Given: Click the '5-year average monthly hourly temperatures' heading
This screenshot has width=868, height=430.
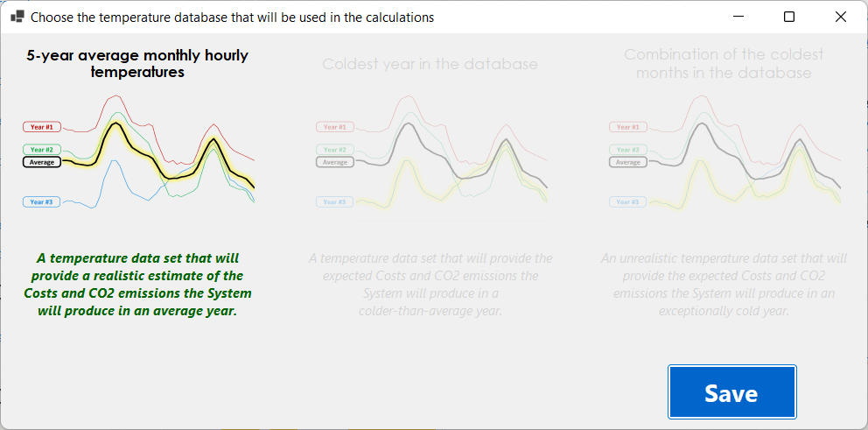Looking at the screenshot, I should click(137, 64).
